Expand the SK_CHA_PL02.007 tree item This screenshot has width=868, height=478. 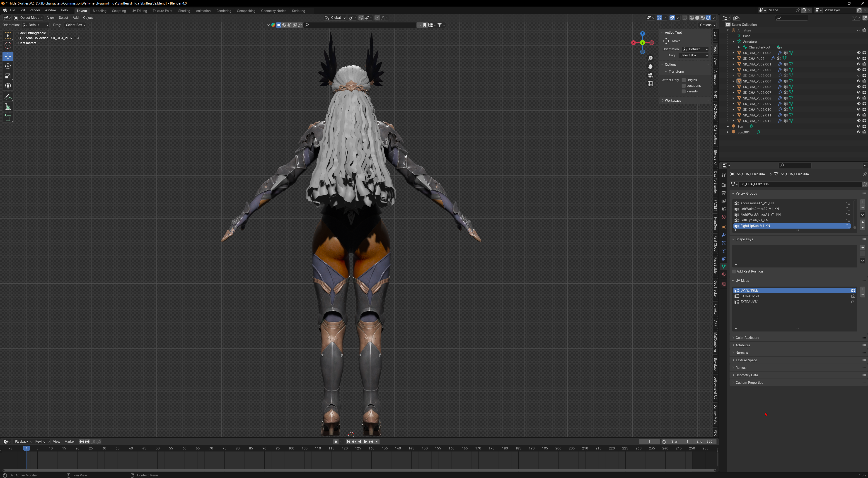[734, 93]
